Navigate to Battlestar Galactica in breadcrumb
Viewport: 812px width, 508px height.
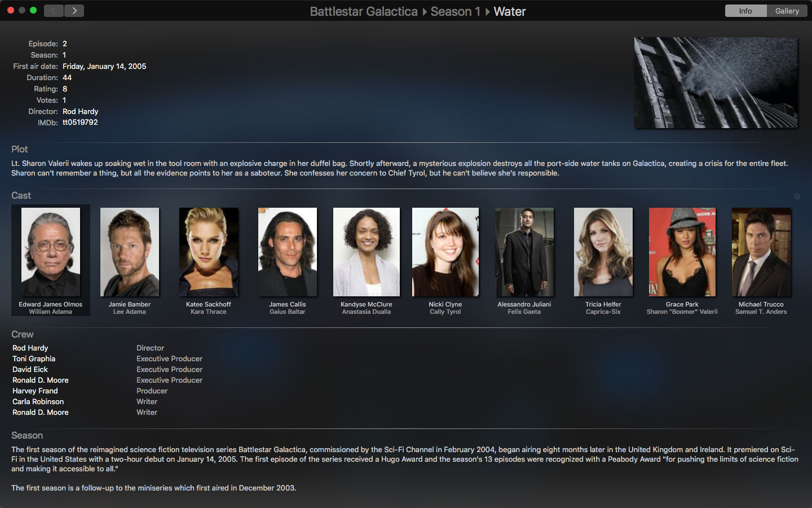pos(364,11)
